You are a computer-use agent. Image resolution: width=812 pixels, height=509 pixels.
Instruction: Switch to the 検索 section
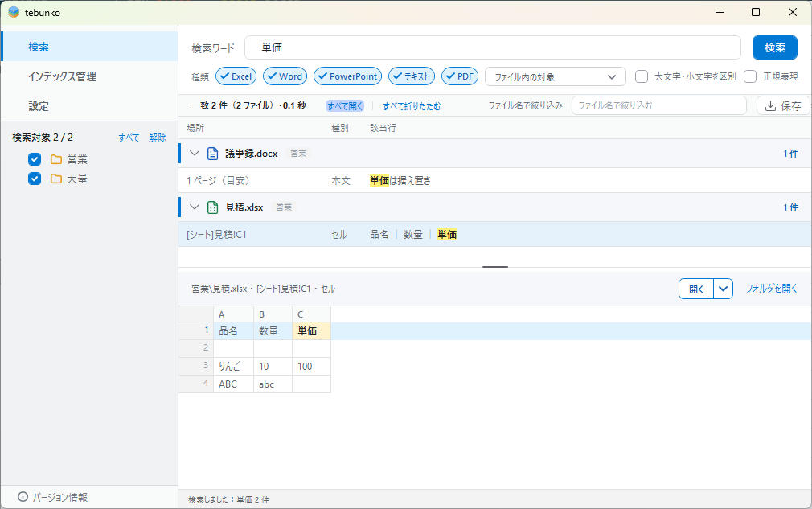click(x=89, y=47)
